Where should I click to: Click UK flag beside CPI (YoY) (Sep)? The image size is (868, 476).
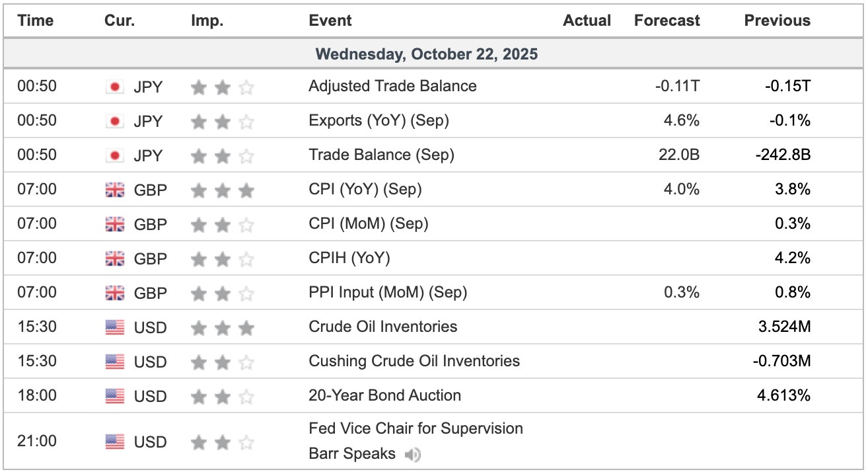point(115,190)
